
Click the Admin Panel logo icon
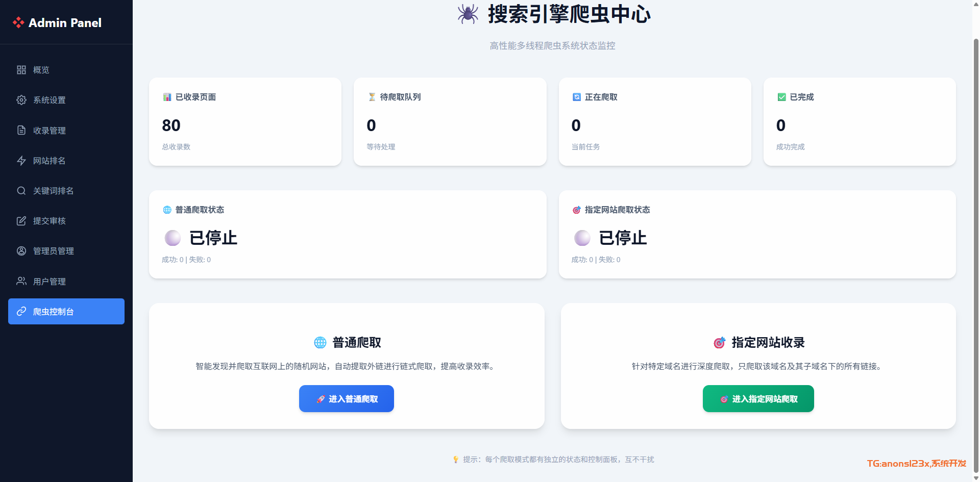(18, 22)
